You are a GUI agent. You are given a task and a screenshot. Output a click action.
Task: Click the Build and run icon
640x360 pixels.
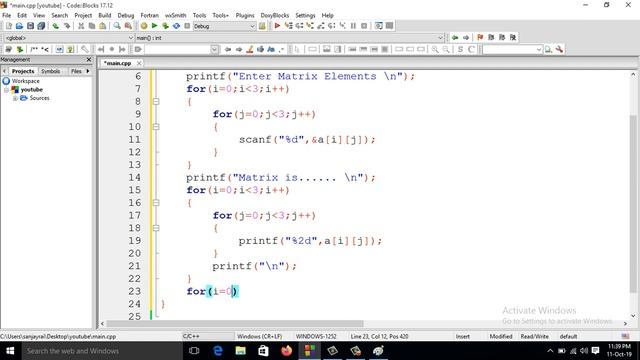coord(165,26)
